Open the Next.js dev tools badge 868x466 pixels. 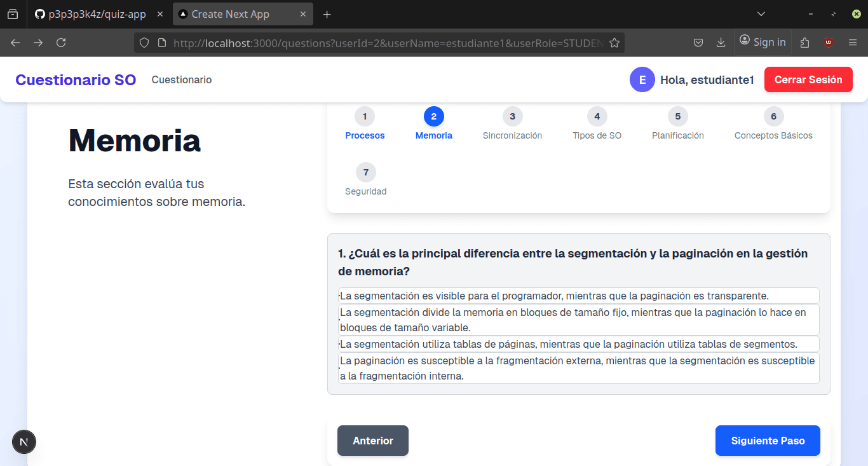(24, 441)
